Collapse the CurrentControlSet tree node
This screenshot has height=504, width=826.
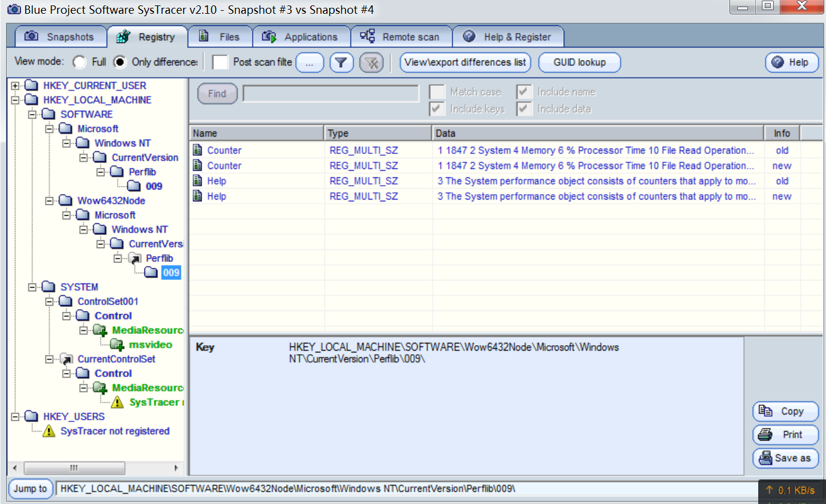(x=50, y=359)
